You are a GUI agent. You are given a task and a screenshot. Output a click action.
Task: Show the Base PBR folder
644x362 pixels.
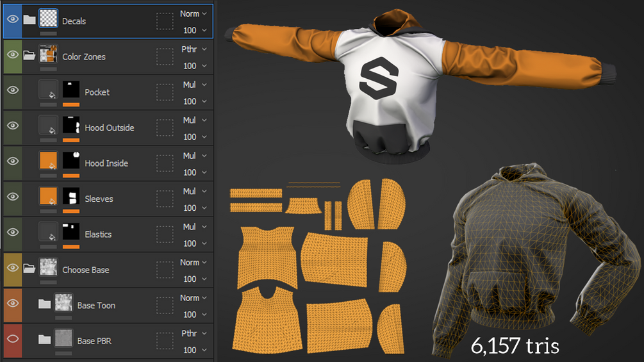[x=13, y=339]
